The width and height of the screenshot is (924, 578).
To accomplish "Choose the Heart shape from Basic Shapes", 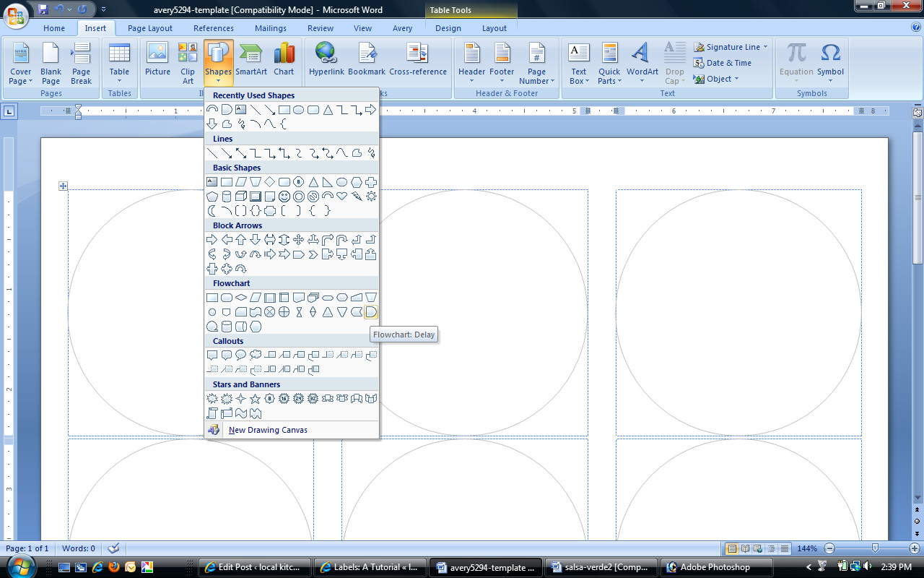I will point(342,197).
